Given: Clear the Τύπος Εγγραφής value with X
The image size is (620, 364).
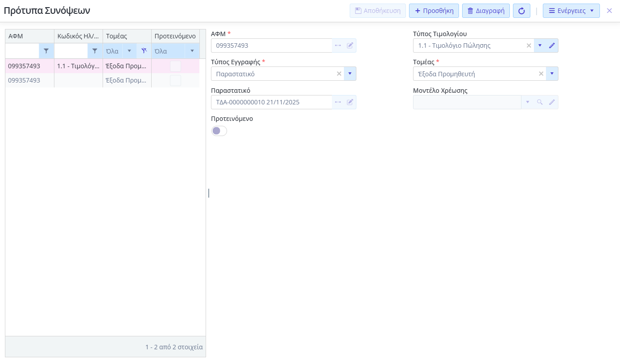Looking at the screenshot, I should tap(339, 74).
